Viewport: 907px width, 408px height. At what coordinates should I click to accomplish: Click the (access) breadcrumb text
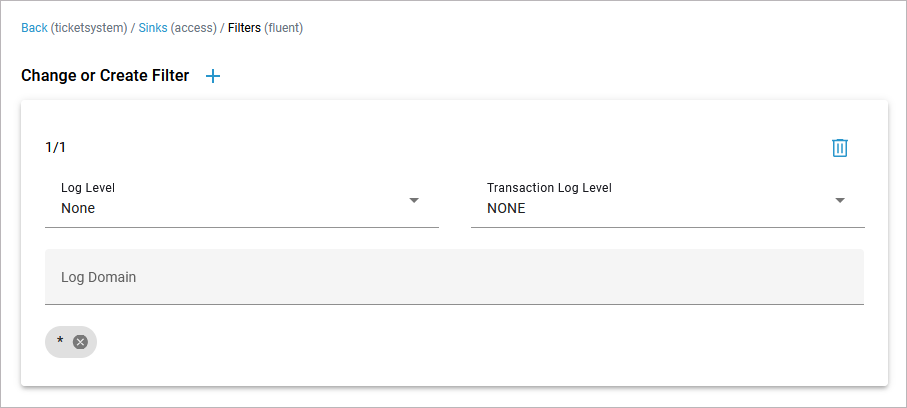[193, 28]
